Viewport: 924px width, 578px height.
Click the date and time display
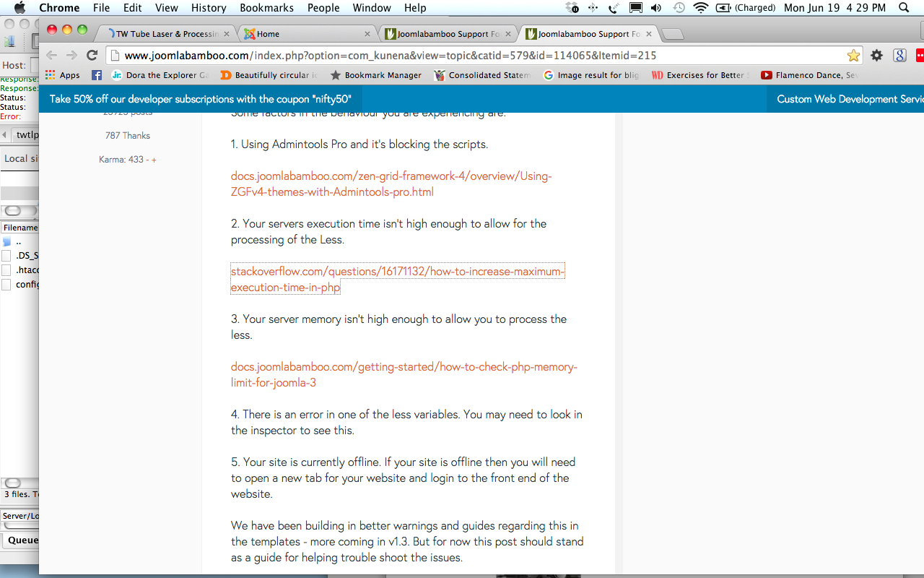834,8
